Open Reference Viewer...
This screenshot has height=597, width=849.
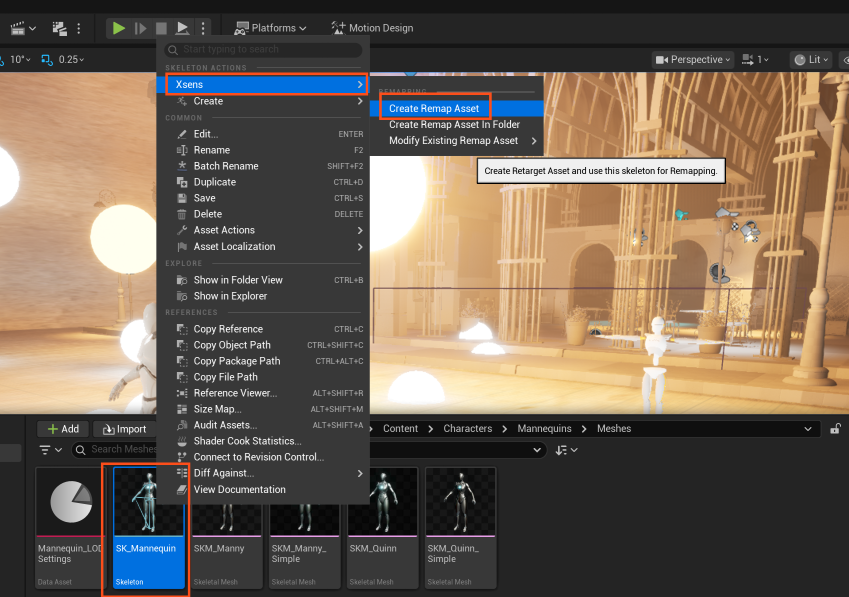(x=263, y=393)
